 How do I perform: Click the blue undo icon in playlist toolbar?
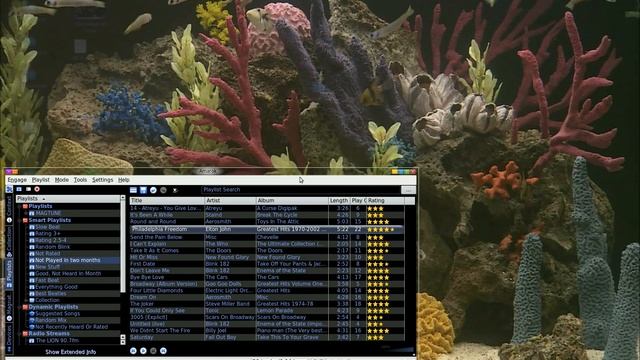tap(153, 190)
